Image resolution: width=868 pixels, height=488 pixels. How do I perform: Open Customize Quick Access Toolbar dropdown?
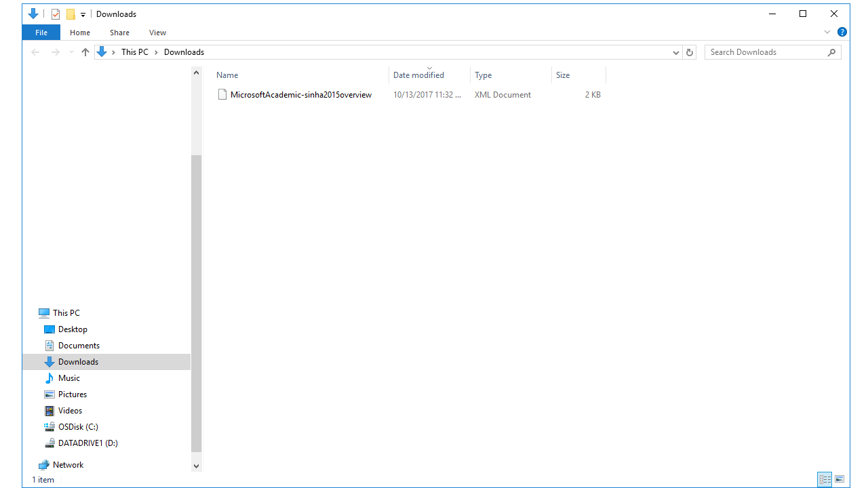(x=83, y=14)
